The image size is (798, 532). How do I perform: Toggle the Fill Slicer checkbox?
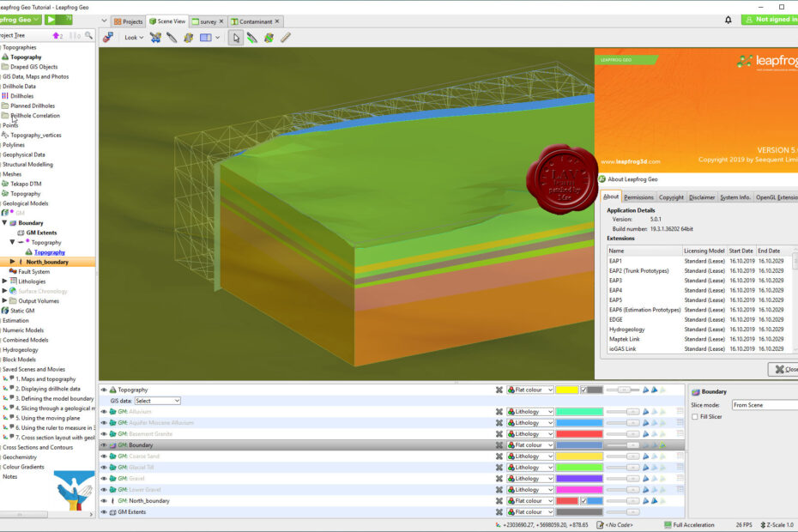[x=695, y=417]
